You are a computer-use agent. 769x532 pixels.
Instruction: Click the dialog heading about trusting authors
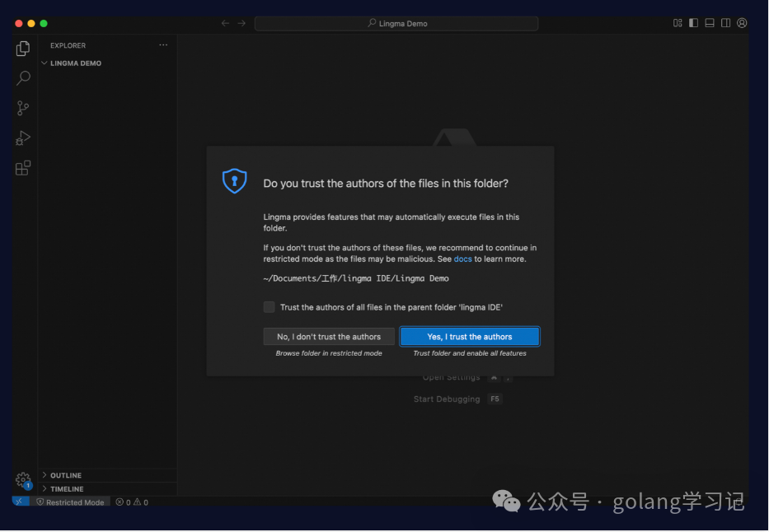(x=386, y=183)
